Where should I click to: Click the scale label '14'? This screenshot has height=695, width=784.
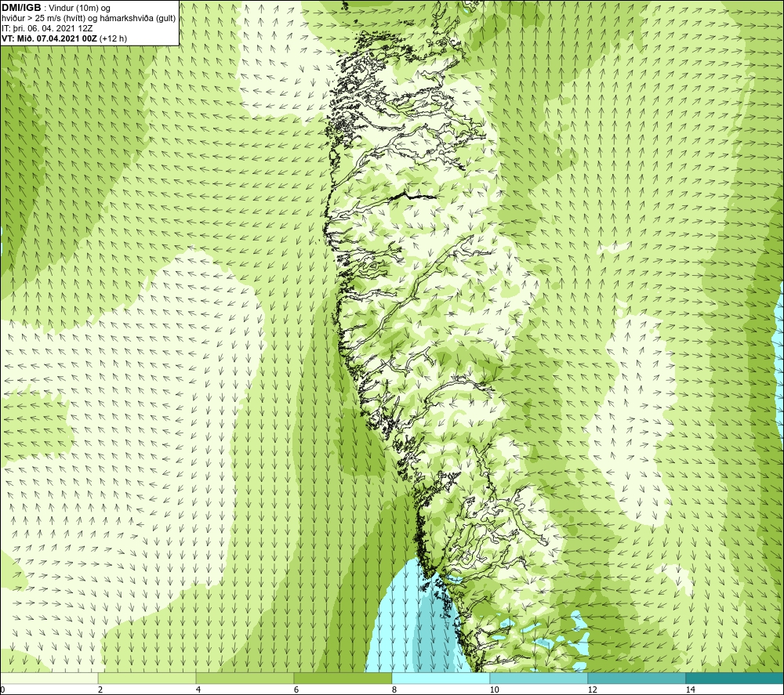point(690,690)
